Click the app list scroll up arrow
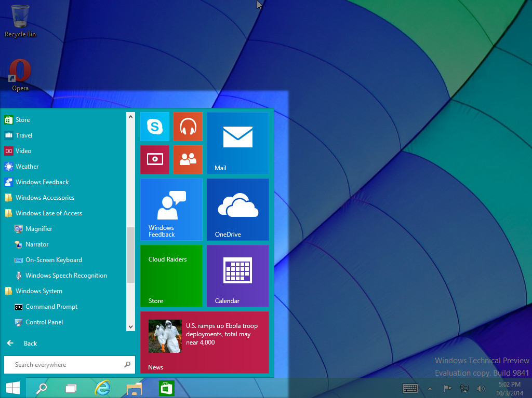The height and width of the screenshot is (398, 532). [x=130, y=117]
